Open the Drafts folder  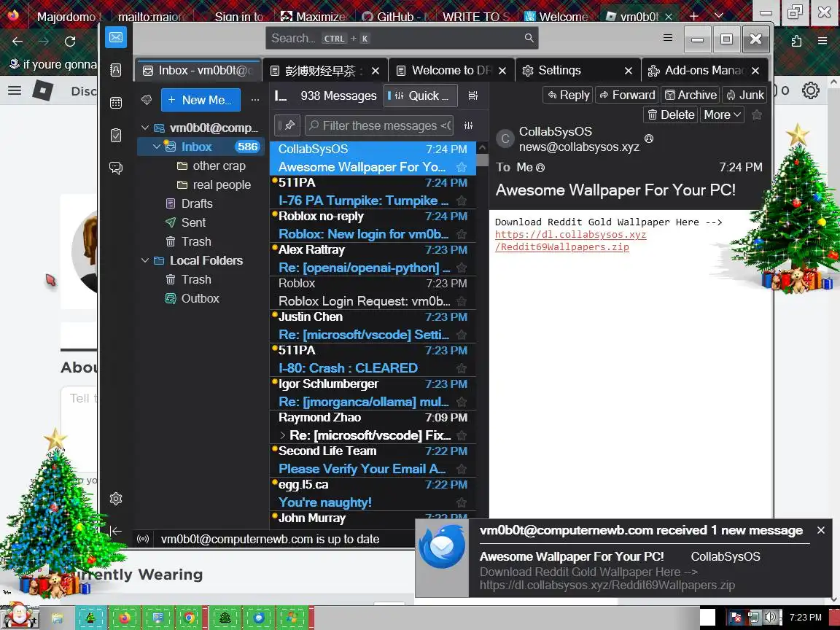pos(197,203)
